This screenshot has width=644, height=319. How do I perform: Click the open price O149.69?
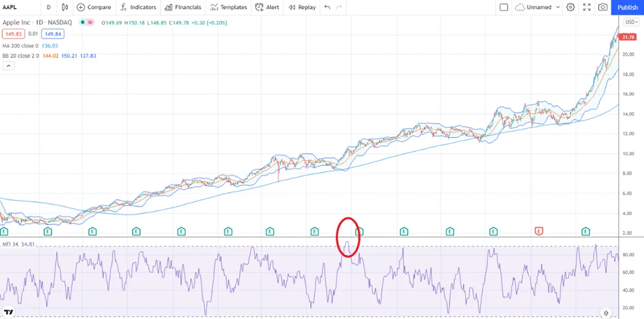(111, 23)
